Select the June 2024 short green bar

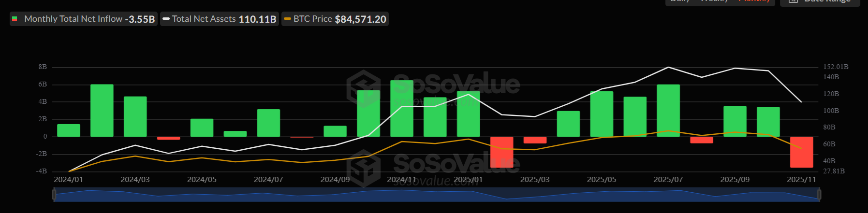[235, 134]
